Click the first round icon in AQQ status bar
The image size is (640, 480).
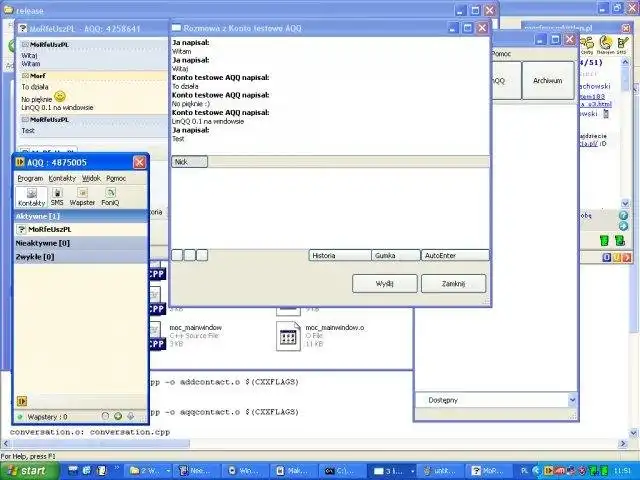pyautogui.click(x=105, y=416)
